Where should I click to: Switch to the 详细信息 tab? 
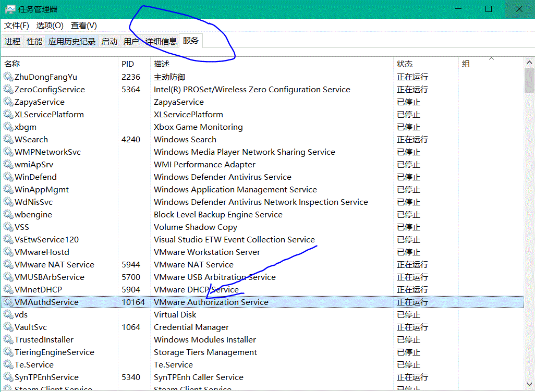(161, 42)
